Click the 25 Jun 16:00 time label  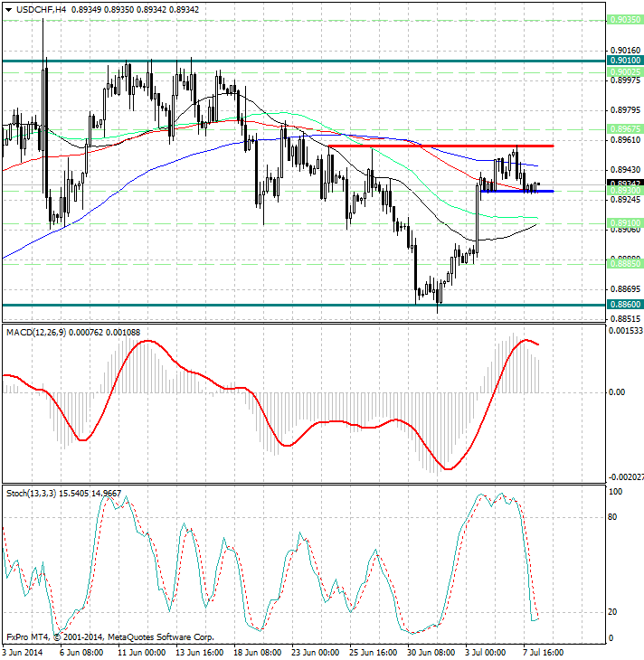point(374,653)
